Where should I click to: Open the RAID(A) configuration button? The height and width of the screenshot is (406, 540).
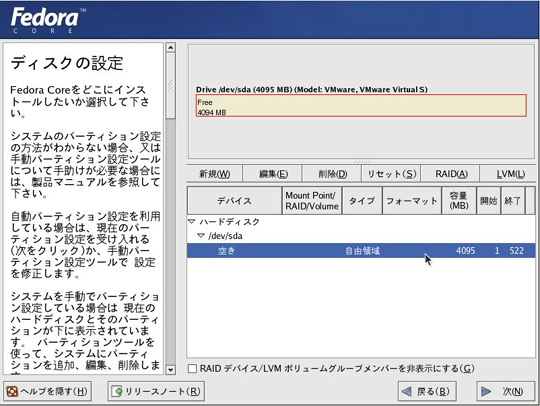coord(451,174)
